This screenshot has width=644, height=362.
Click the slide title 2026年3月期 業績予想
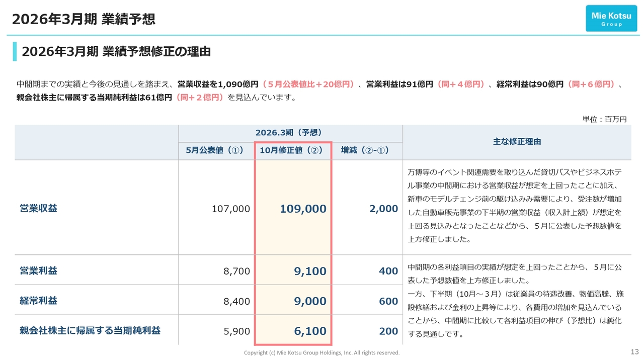[x=83, y=19]
